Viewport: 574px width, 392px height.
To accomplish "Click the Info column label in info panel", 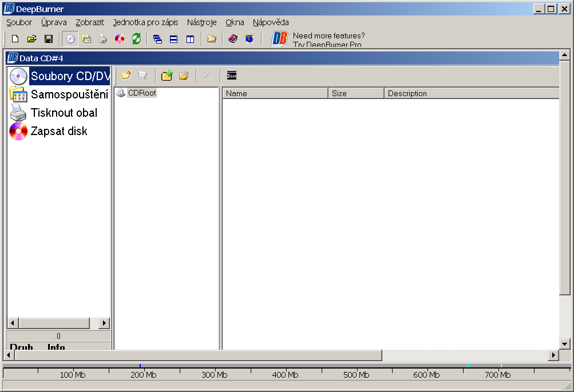I will [56, 346].
